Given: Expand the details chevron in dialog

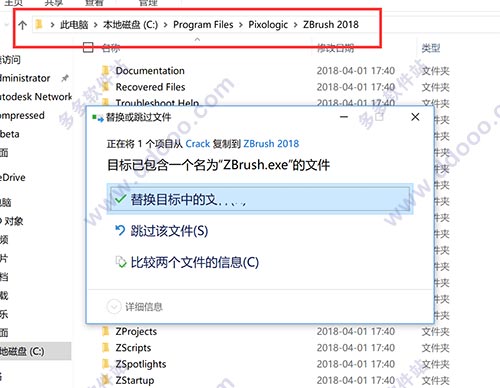Looking at the screenshot, I should point(114,306).
